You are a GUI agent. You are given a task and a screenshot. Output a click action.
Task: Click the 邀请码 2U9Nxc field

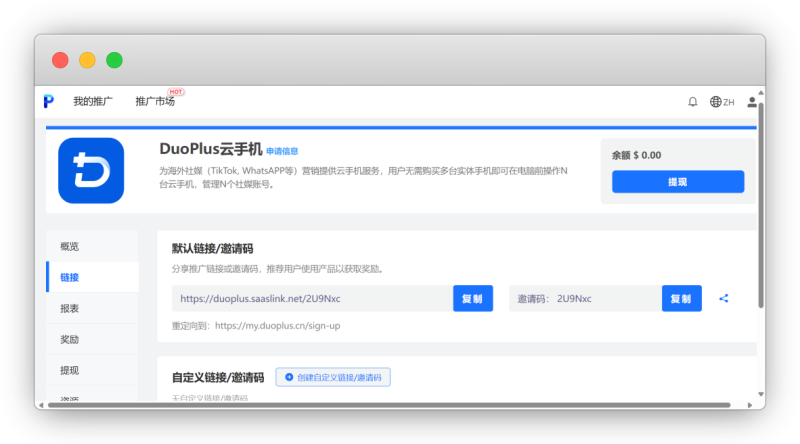click(x=585, y=299)
